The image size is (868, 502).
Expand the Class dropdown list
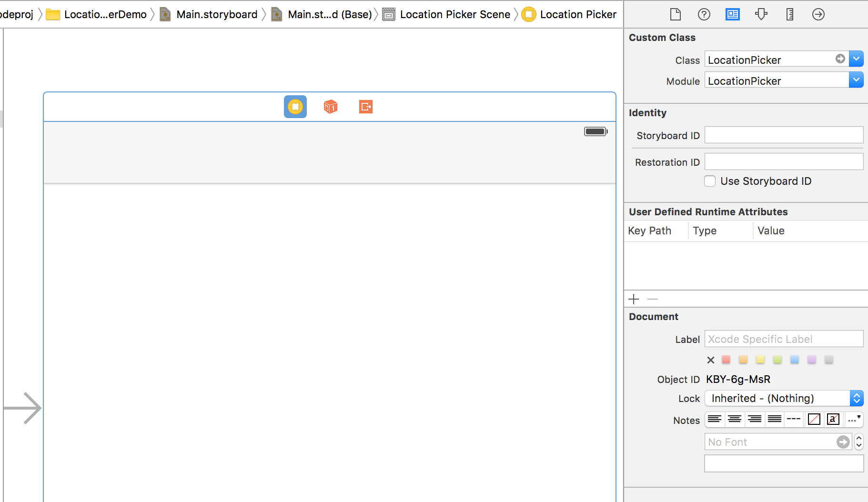856,59
